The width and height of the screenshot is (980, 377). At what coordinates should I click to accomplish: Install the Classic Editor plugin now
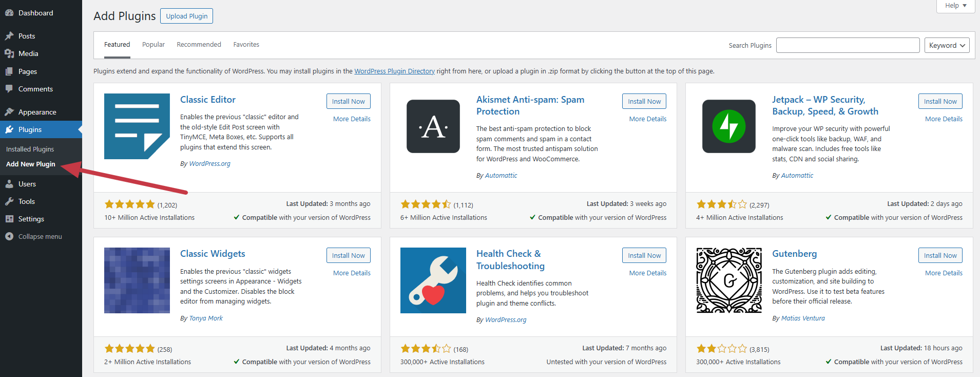point(349,101)
